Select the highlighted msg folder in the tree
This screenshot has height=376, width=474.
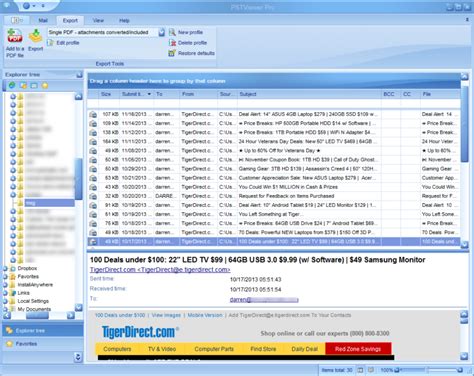(49, 203)
